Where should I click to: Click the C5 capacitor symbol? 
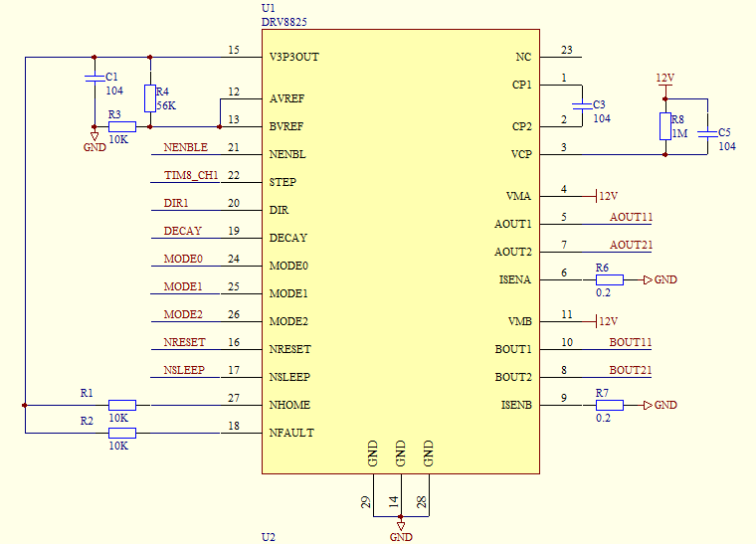(x=707, y=133)
